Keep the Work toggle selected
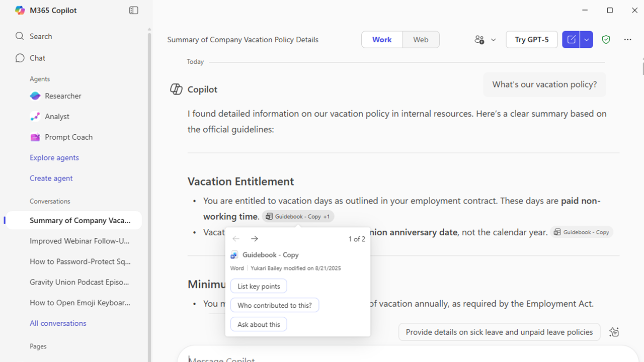Viewport: 644px width, 362px height. click(x=382, y=39)
